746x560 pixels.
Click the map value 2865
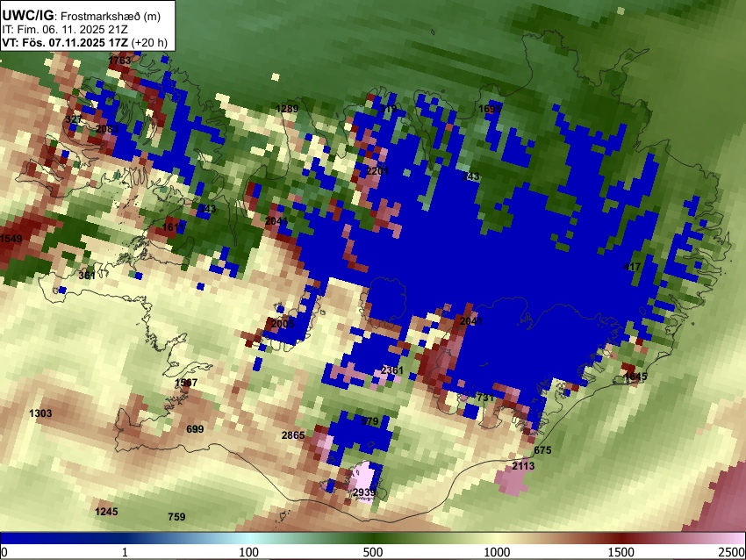[293, 434]
